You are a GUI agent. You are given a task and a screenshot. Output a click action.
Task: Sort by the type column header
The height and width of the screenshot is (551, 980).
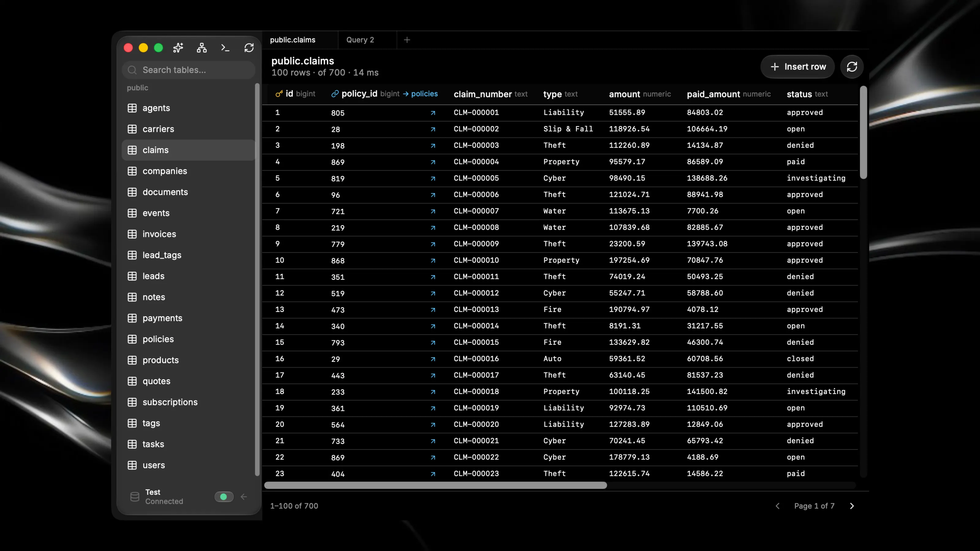[x=560, y=94]
